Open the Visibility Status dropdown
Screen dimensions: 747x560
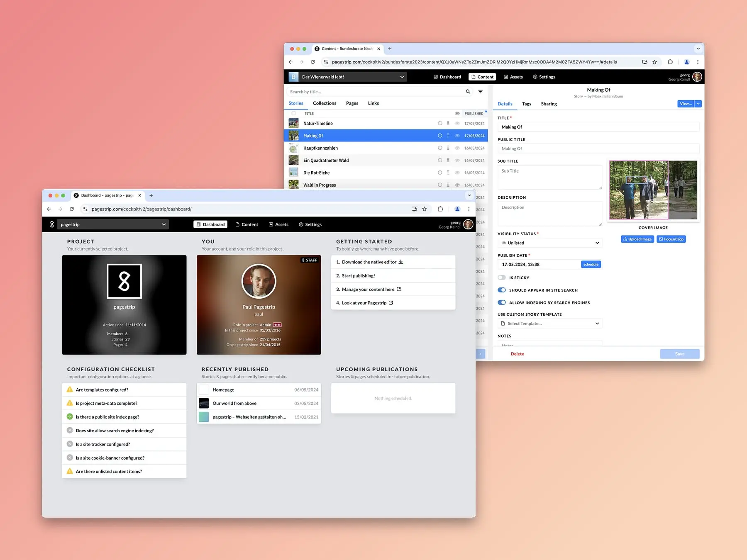(x=549, y=243)
